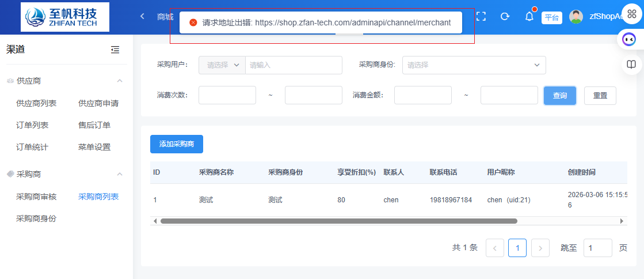
Task: Click the fullscreen toggle icon
Action: point(481,17)
